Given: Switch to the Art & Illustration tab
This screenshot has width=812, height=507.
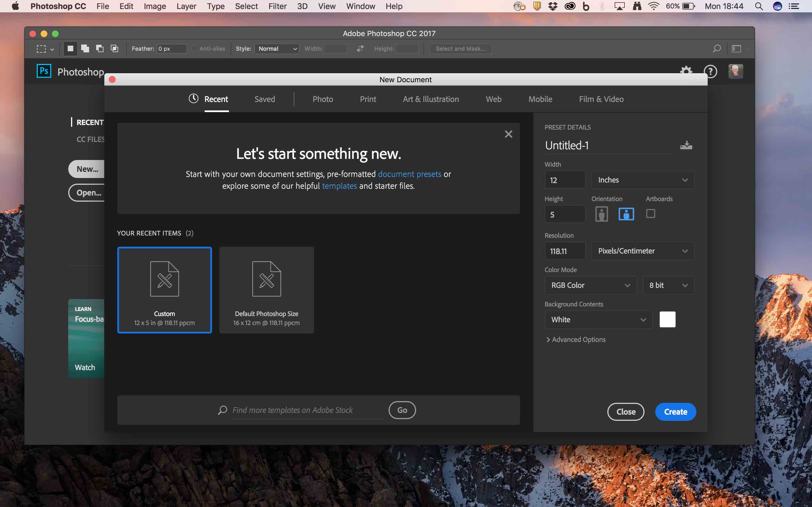Looking at the screenshot, I should [x=431, y=99].
